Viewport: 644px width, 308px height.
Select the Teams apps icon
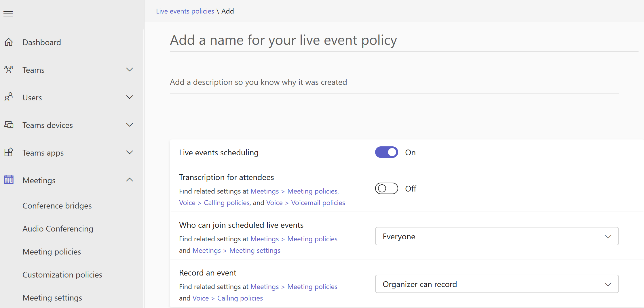click(9, 152)
